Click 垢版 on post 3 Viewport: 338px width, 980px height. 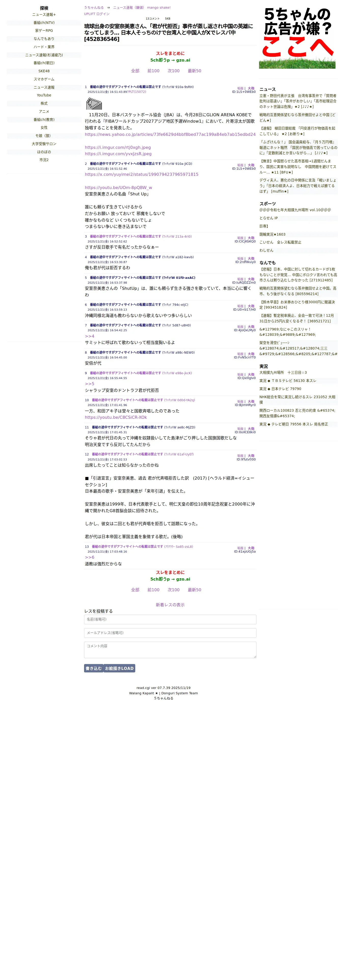[240, 238]
